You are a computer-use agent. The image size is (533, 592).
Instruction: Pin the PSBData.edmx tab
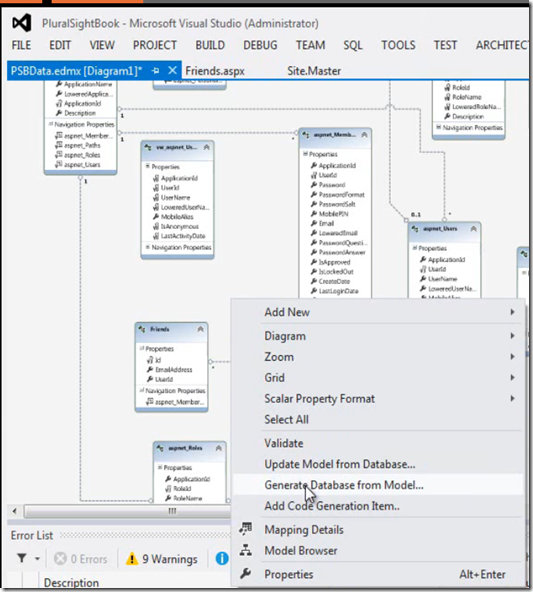click(155, 71)
